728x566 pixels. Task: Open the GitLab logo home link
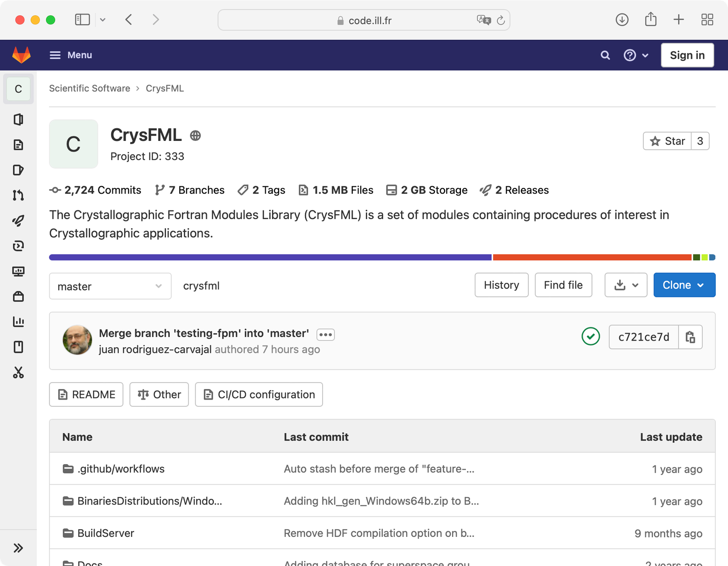coord(21,55)
